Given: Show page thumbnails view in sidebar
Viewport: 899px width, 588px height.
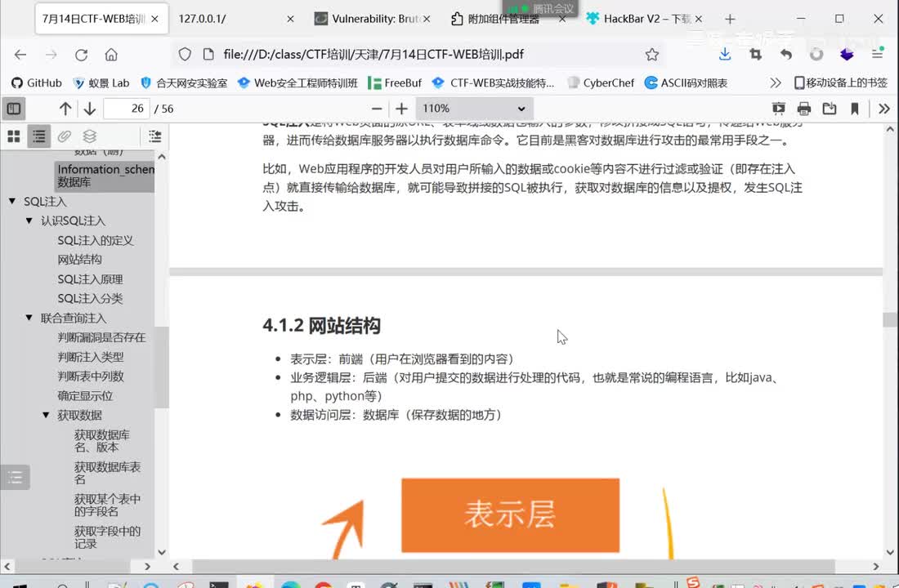Looking at the screenshot, I should coord(14,136).
